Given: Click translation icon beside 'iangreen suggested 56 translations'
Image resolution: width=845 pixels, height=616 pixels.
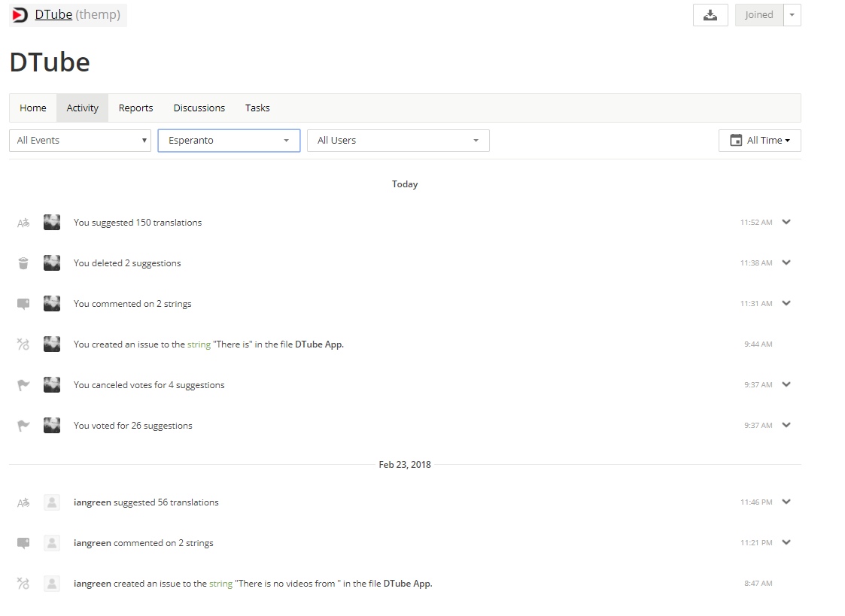Looking at the screenshot, I should (23, 503).
